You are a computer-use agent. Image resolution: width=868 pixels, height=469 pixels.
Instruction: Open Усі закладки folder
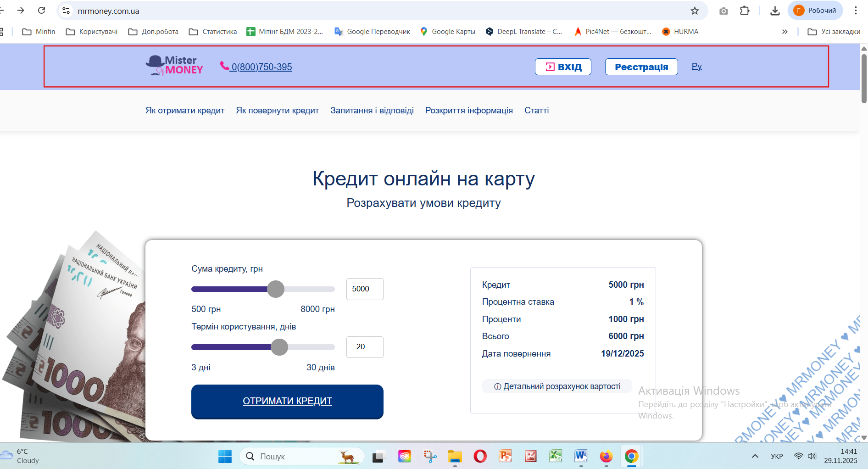[x=834, y=32]
